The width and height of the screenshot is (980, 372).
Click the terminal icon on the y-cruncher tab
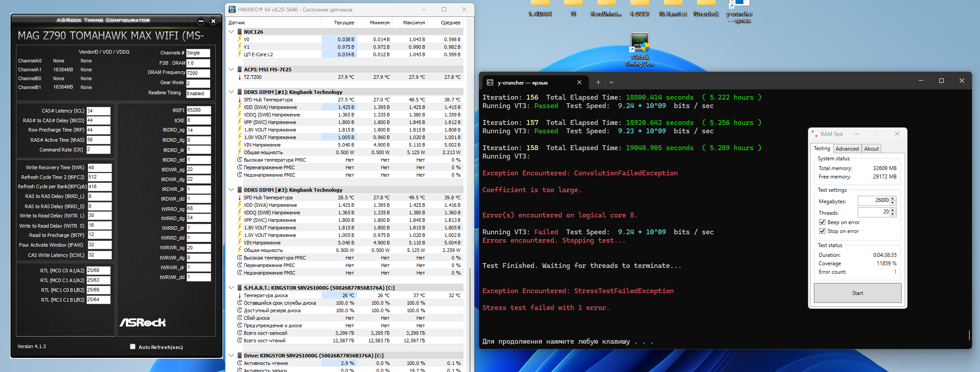pyautogui.click(x=490, y=82)
